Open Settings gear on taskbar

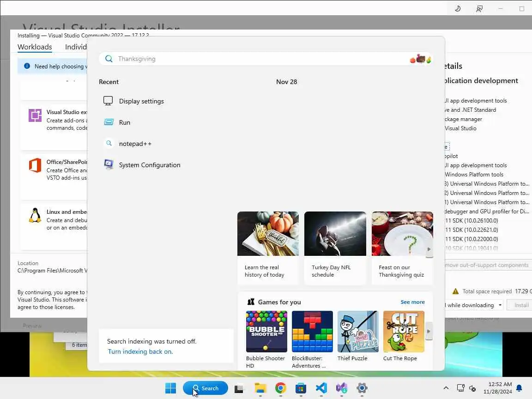[362, 388]
